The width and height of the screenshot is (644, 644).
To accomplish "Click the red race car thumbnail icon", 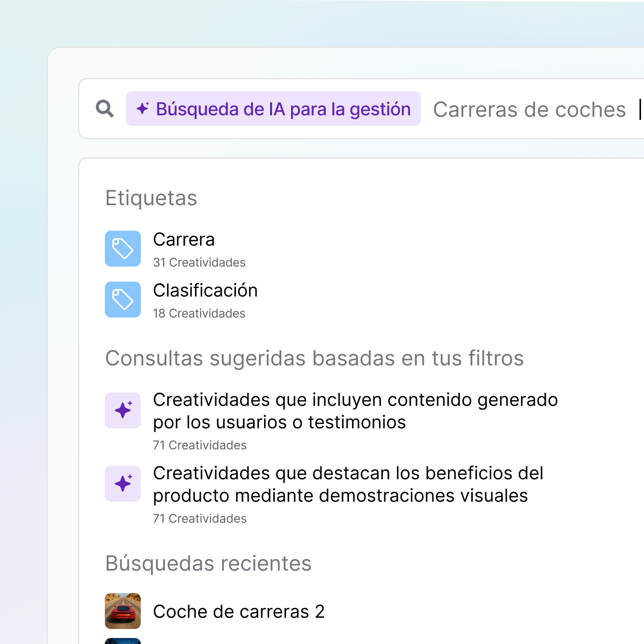I will pyautogui.click(x=122, y=611).
